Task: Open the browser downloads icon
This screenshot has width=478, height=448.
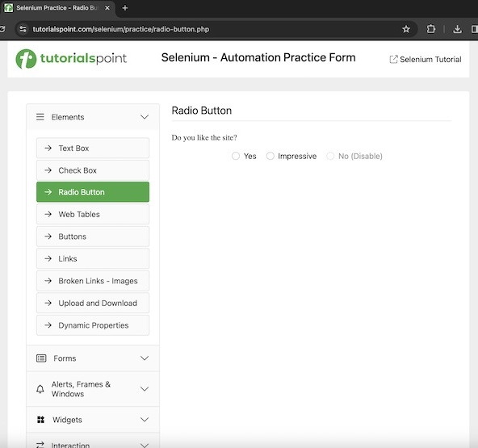Action: tap(457, 29)
